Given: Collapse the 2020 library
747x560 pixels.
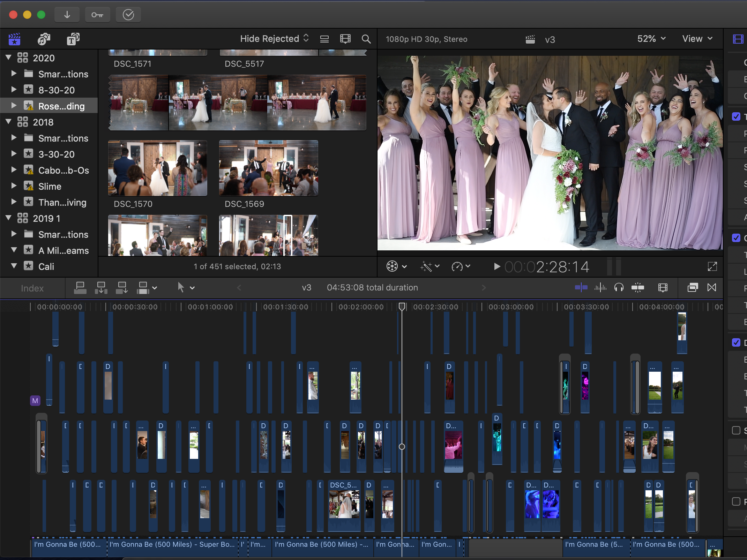Looking at the screenshot, I should click(9, 58).
